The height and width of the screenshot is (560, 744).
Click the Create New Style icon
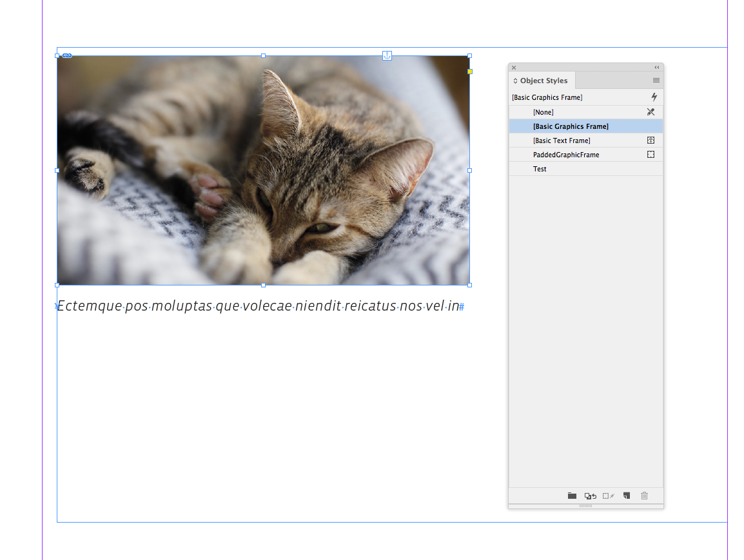[x=625, y=496]
